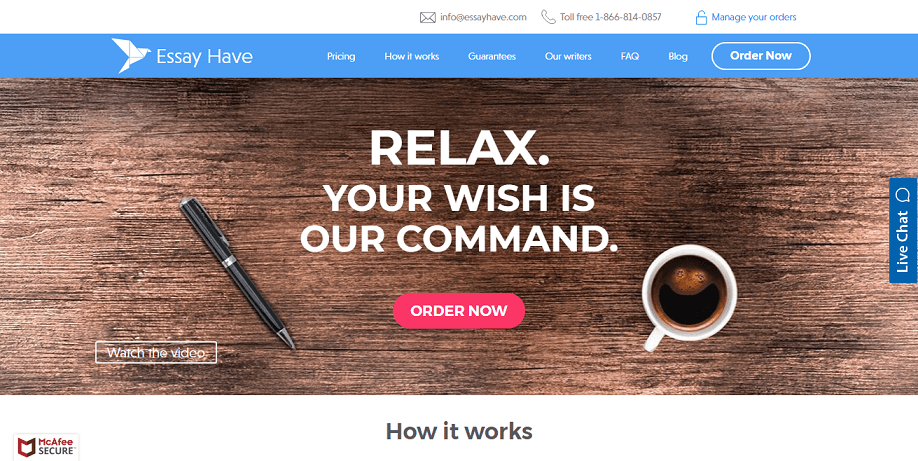Click the telephone handset icon
The width and height of the screenshot is (918, 461).
(x=548, y=17)
